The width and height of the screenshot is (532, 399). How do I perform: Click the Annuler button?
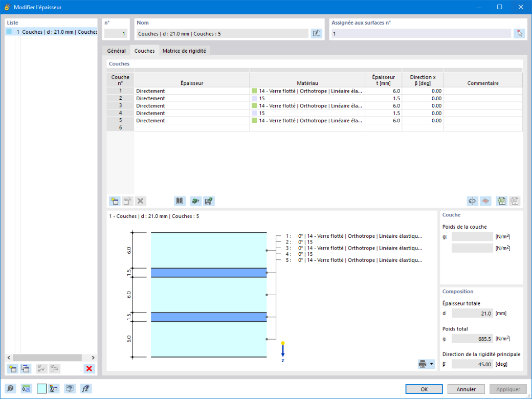466,389
